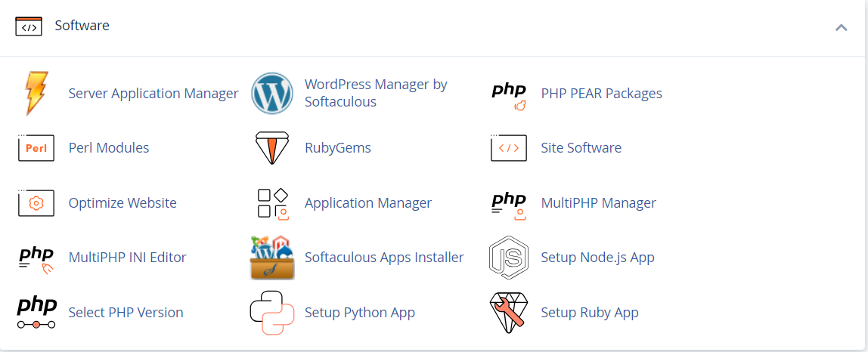The height and width of the screenshot is (352, 868).
Task: Click the Setup Ruby App gem icon
Action: tap(509, 313)
